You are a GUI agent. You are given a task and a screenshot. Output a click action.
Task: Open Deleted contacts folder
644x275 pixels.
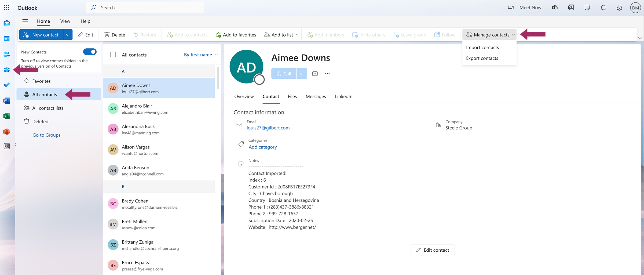(x=59, y=121)
